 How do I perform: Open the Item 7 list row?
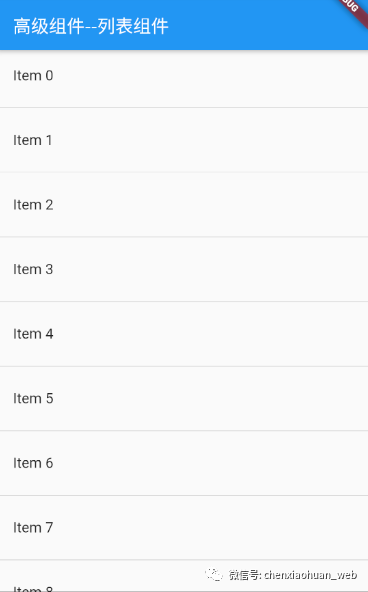(184, 527)
